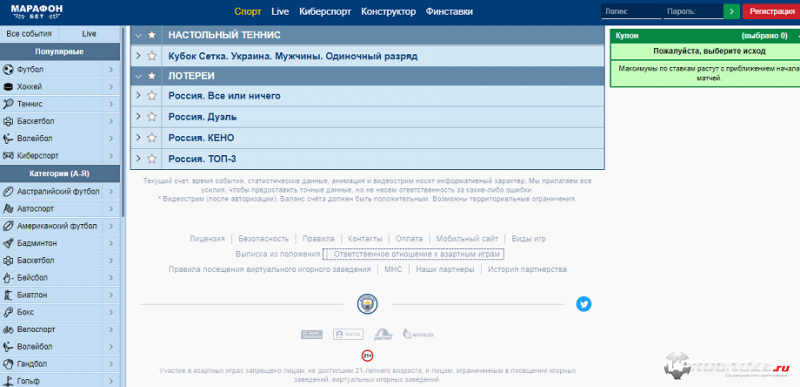The height and width of the screenshot is (387, 800).
Task: Click the Расчет payment logo
Action: (383, 334)
